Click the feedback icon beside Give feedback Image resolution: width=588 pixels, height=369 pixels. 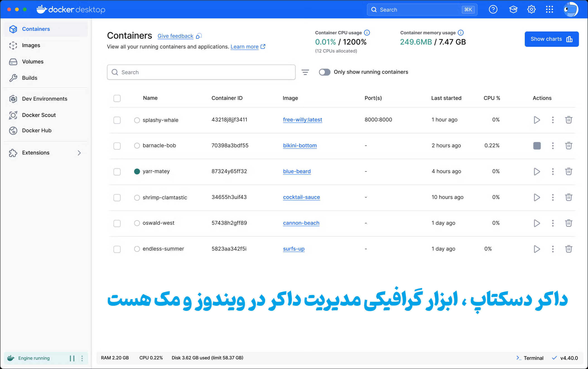click(199, 36)
